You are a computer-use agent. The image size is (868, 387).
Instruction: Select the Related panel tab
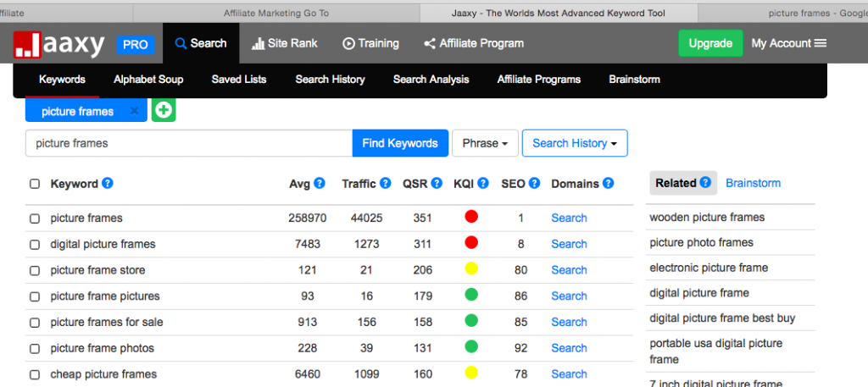tap(683, 183)
